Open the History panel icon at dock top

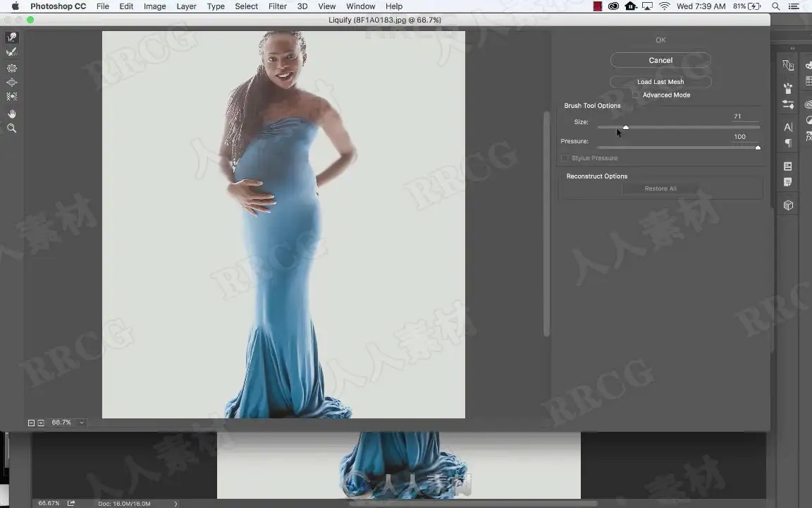(788, 65)
